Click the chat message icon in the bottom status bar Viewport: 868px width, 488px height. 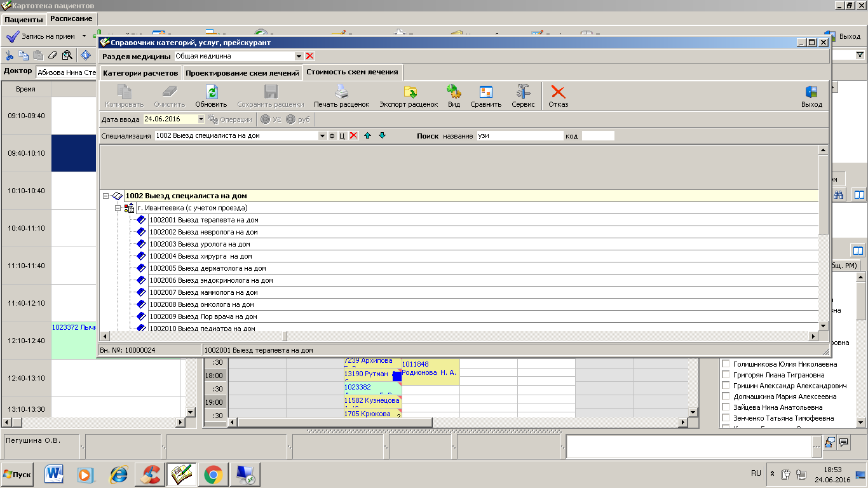pos(844,442)
